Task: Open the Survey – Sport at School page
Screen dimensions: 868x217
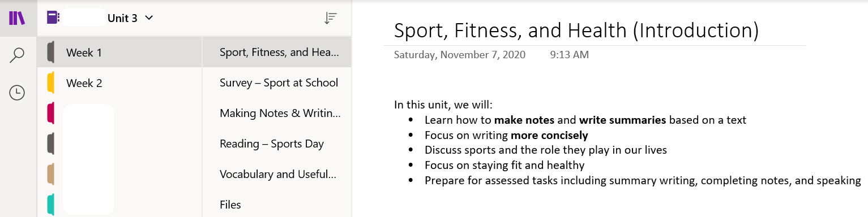Action: coord(277,83)
